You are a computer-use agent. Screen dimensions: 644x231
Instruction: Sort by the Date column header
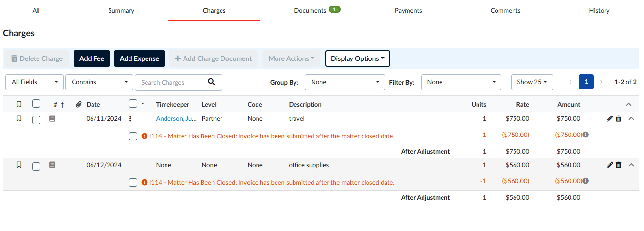click(93, 104)
